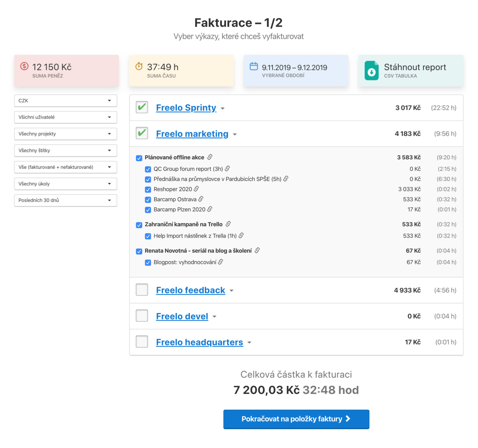
Task: Open link icon beside Renata Novotná seriál
Action: tap(257, 250)
